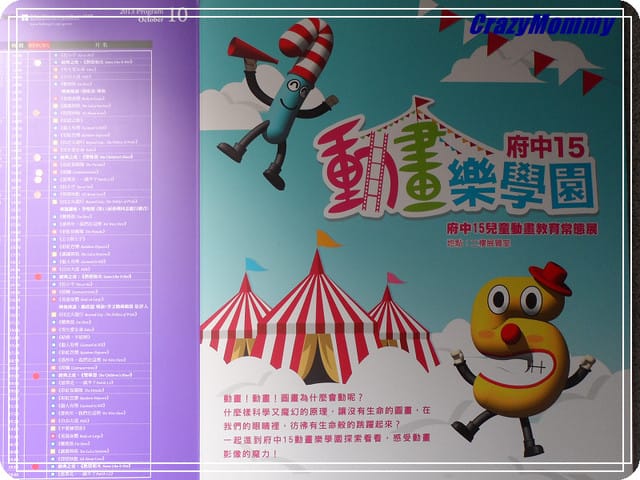Click the last line 影像的魔力！
This screenshot has height=480, width=640.
click(250, 453)
